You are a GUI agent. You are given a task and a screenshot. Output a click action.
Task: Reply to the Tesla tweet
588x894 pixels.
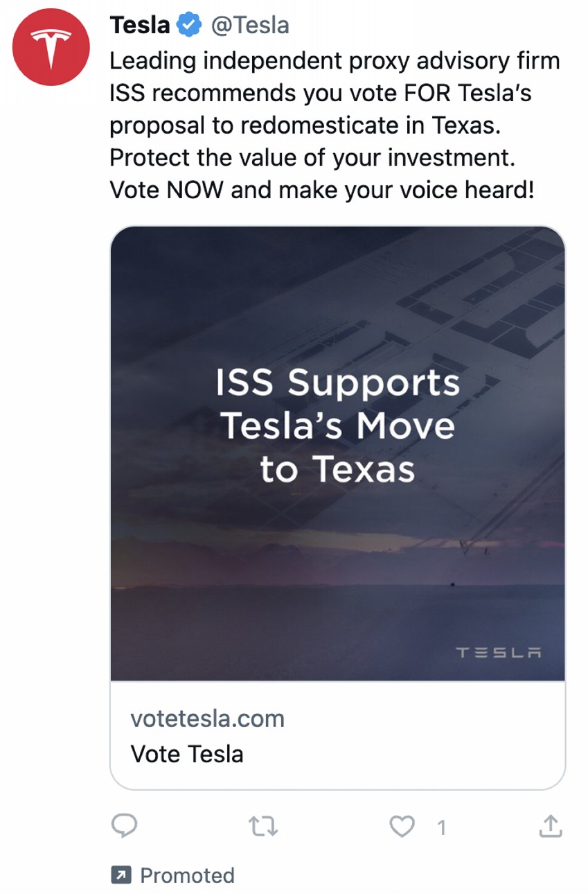click(x=125, y=825)
